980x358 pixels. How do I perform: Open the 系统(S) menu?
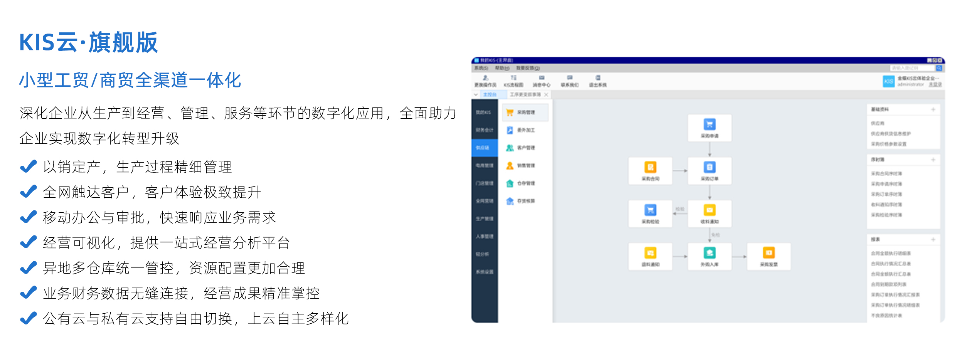(482, 68)
